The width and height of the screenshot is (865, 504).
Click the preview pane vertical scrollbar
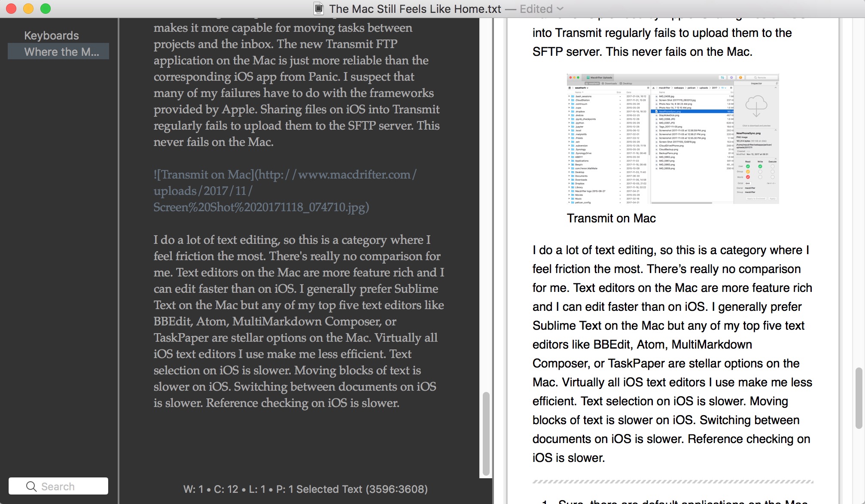tap(859, 398)
